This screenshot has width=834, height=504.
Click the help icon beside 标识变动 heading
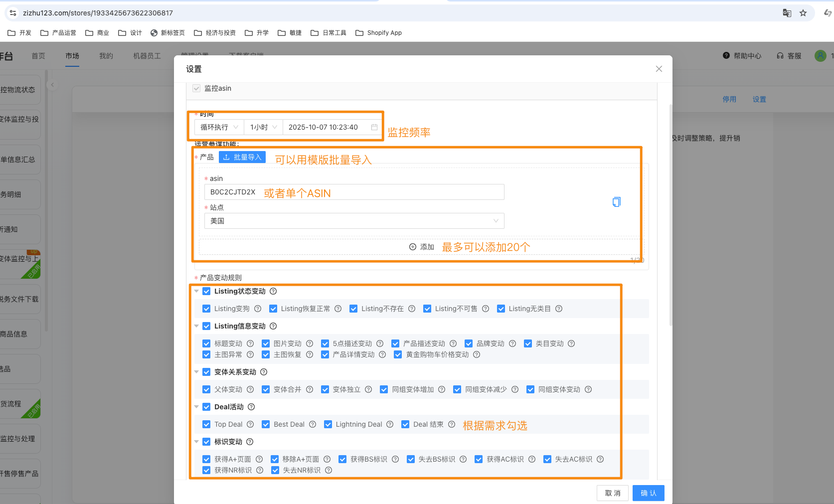click(x=250, y=442)
